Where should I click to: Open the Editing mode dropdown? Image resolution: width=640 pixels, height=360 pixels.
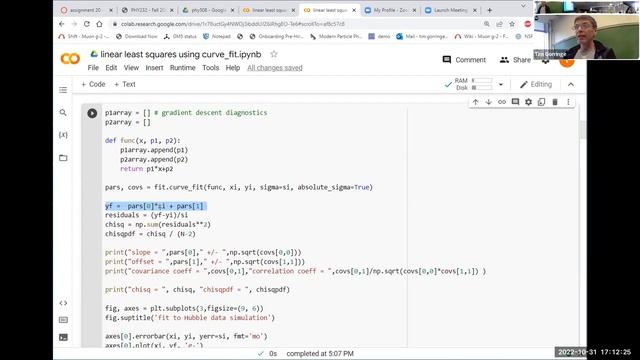(x=536, y=84)
